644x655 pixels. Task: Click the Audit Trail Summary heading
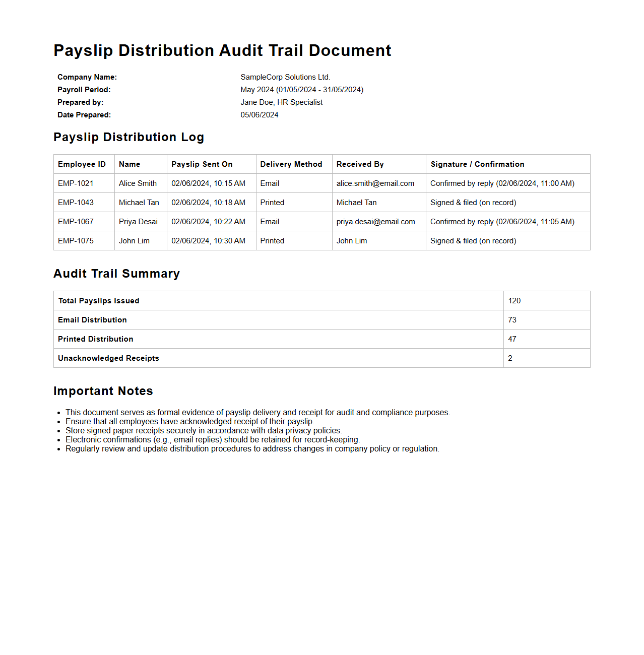click(x=116, y=274)
